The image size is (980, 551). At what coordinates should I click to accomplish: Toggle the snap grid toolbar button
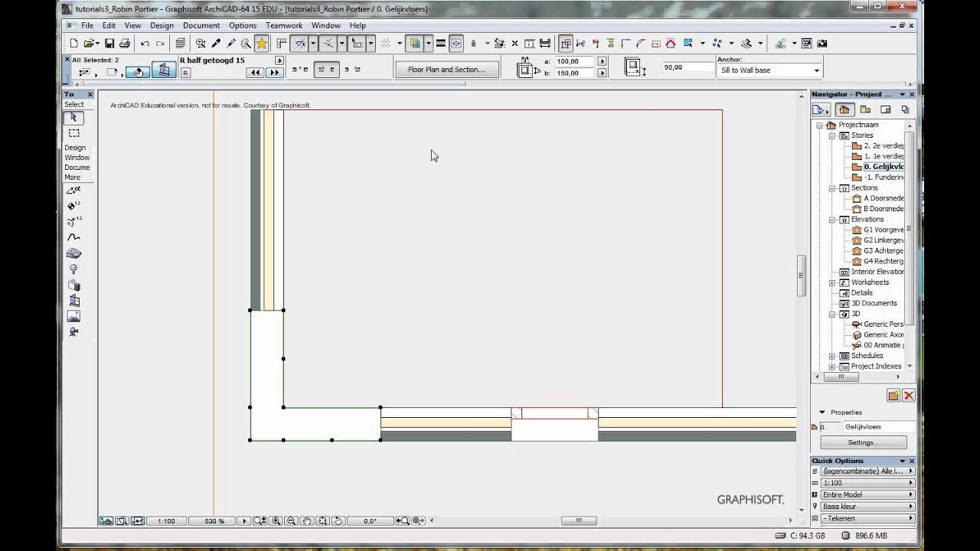point(386,44)
